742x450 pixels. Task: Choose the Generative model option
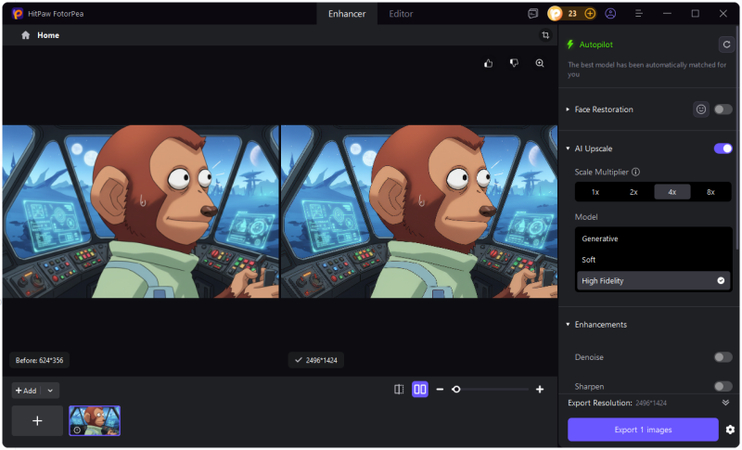point(600,239)
